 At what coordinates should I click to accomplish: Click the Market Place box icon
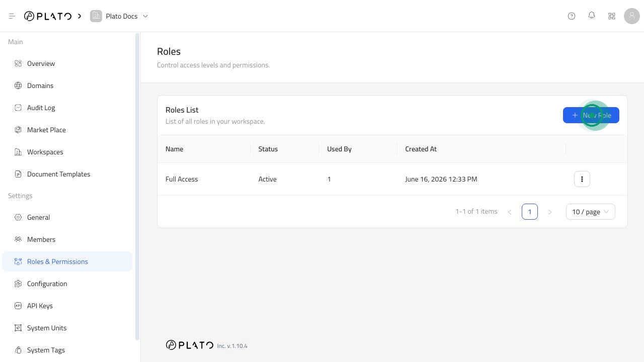[x=18, y=130]
